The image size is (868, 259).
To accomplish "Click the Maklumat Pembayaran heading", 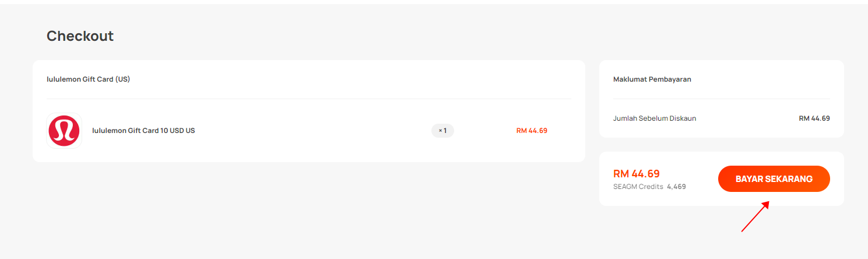I will coord(652,79).
